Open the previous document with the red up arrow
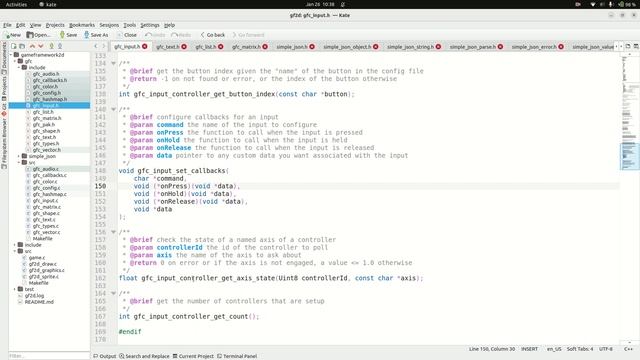 [x=32, y=46]
